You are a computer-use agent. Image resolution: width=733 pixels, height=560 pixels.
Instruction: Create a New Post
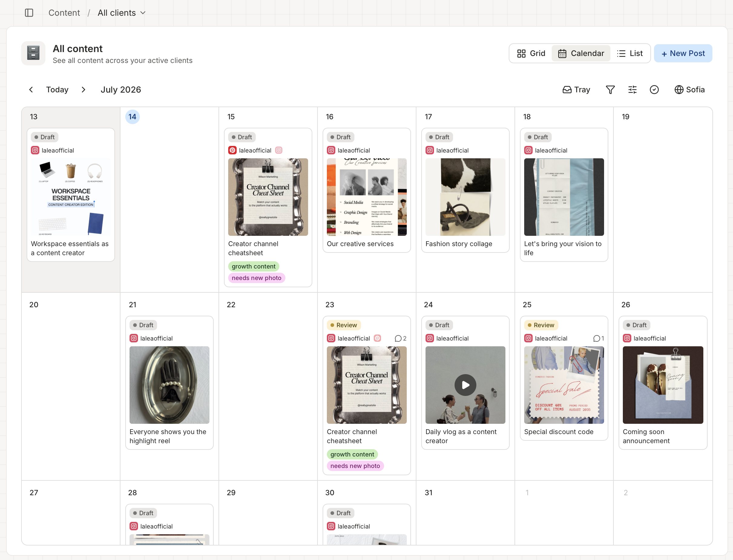click(683, 53)
